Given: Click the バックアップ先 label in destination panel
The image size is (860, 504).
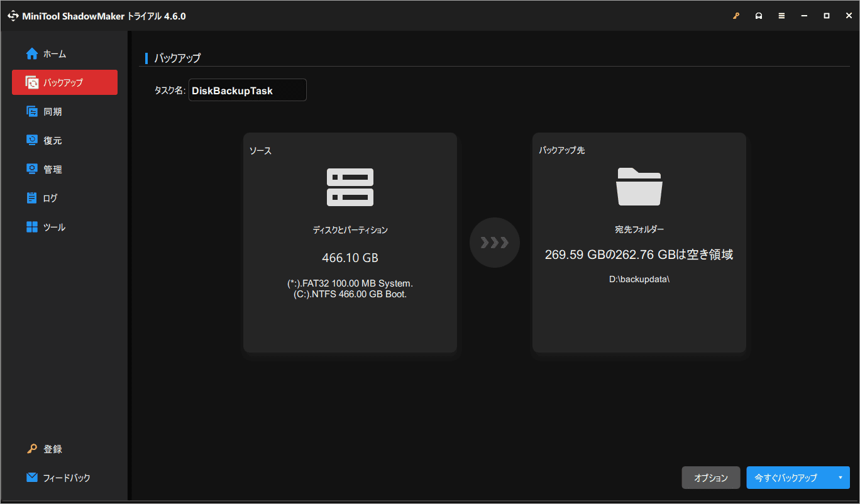Looking at the screenshot, I should coord(562,151).
